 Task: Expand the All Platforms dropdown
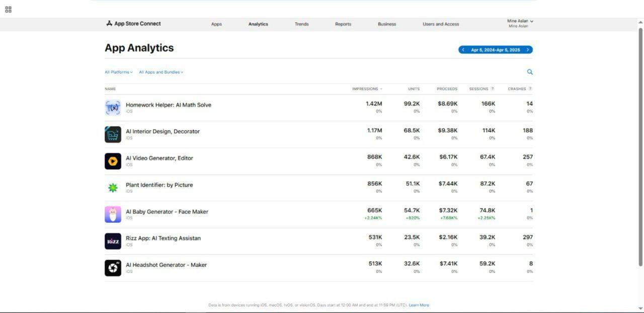click(119, 72)
